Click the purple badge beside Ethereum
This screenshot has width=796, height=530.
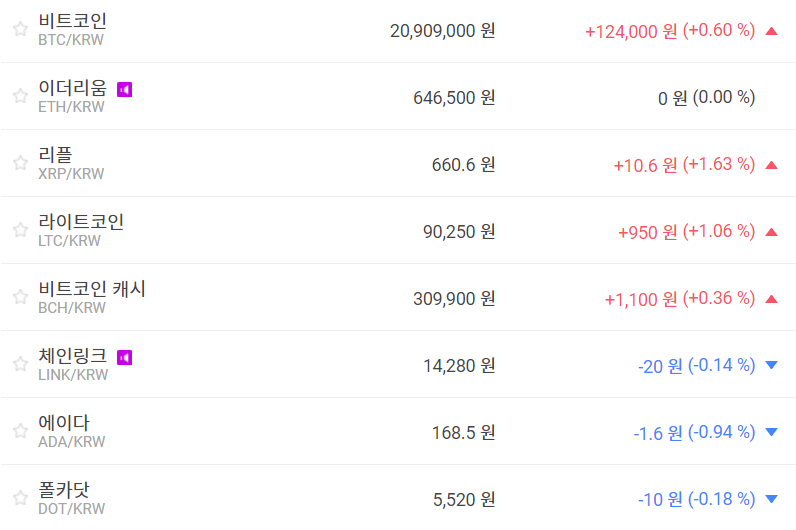125,89
